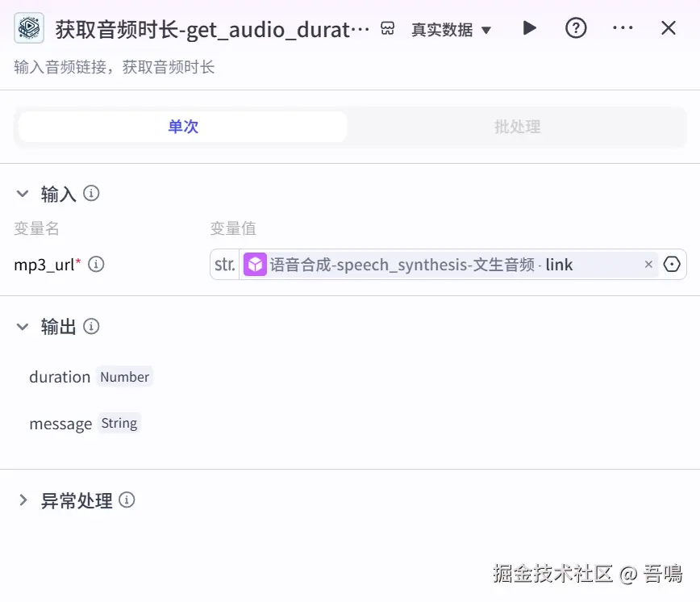Show info tooltip for 输出
The image size is (700, 602).
click(91, 327)
